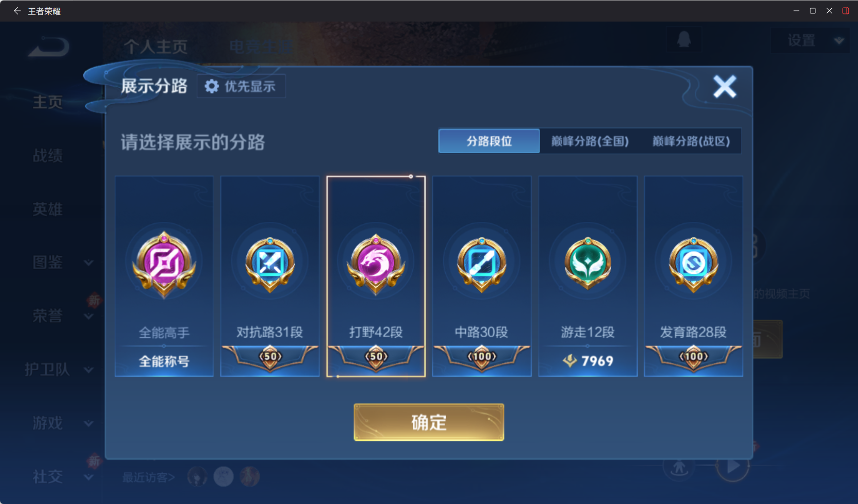Click the 打野 50 rank badge

pos(376,357)
